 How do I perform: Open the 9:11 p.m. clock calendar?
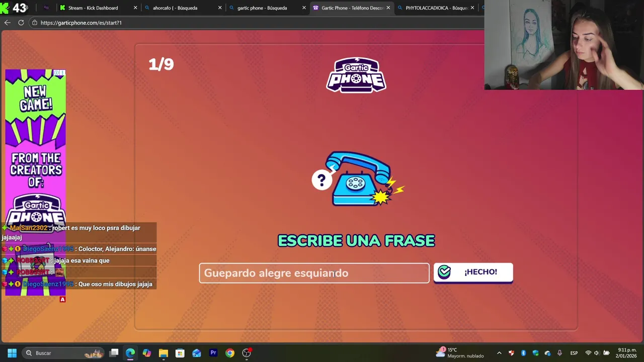627,353
